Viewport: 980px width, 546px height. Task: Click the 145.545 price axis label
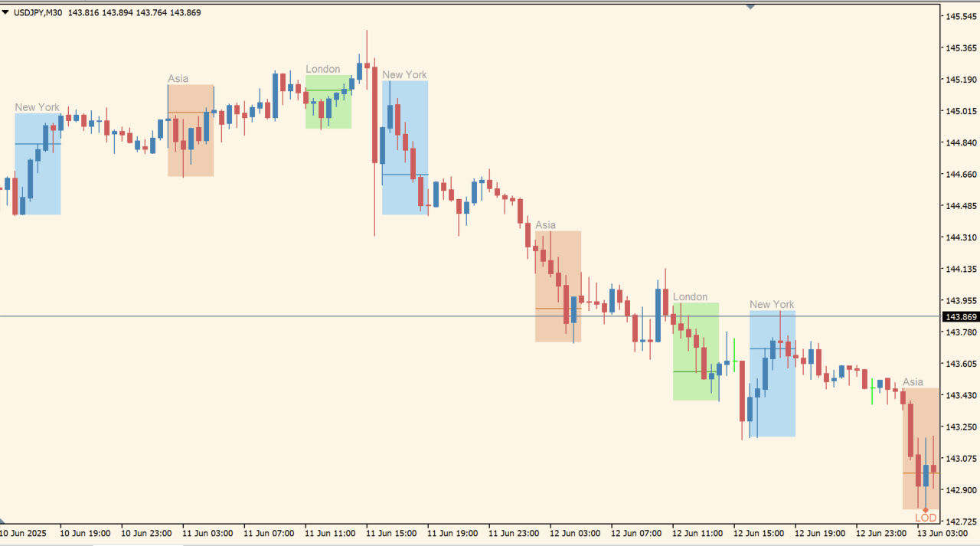click(960, 16)
